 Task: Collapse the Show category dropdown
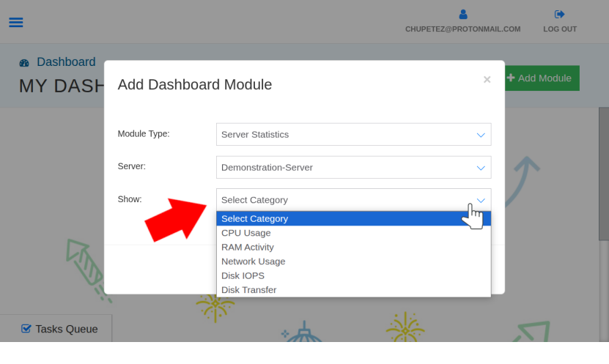point(353,200)
